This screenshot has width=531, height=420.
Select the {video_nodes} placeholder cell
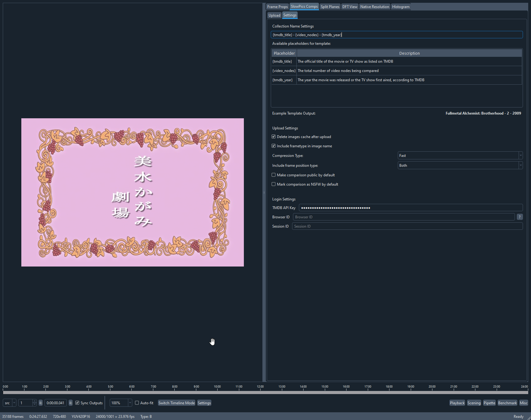(284, 71)
